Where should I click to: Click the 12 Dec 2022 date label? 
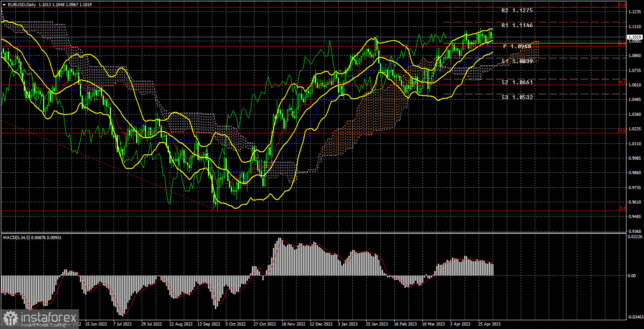click(322, 324)
